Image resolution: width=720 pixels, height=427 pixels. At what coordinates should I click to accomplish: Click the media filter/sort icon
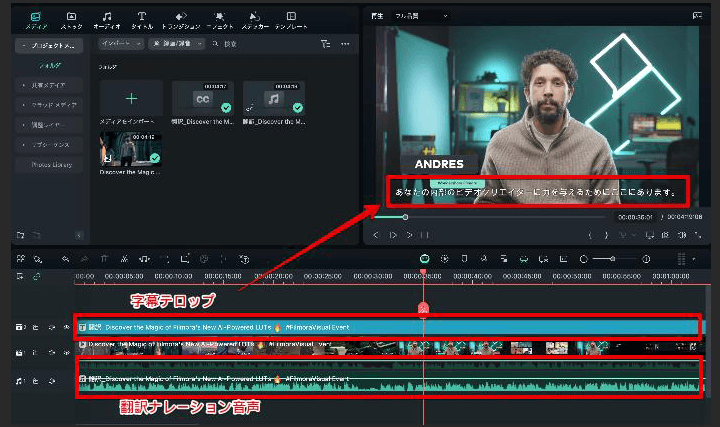coord(325,44)
